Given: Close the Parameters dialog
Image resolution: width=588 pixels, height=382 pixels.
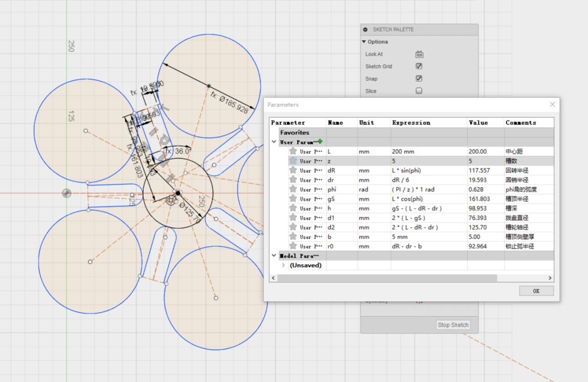Looking at the screenshot, I should [x=552, y=104].
